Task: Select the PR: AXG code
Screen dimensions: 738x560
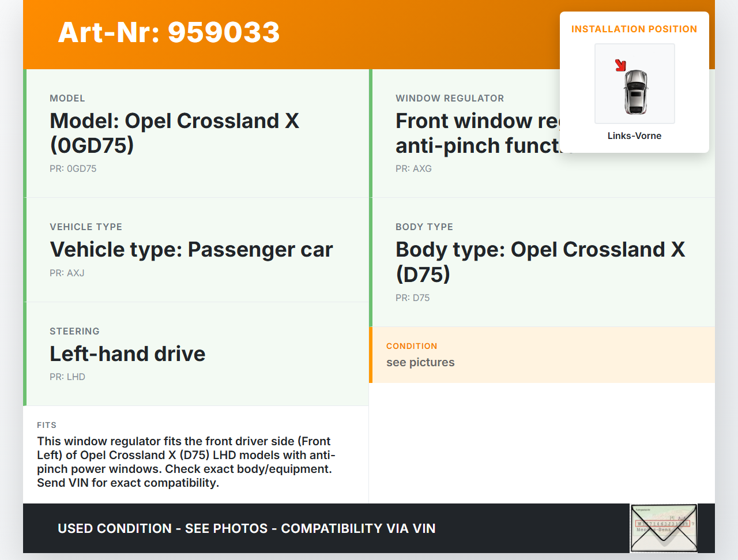Action: coord(413,168)
